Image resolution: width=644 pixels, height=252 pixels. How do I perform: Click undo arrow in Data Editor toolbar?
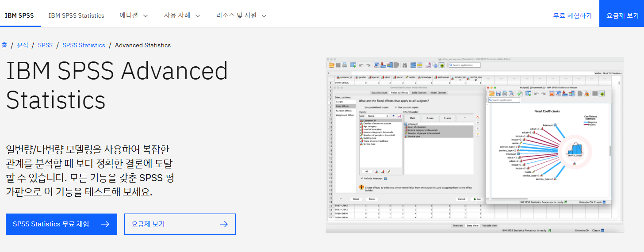click(361, 65)
